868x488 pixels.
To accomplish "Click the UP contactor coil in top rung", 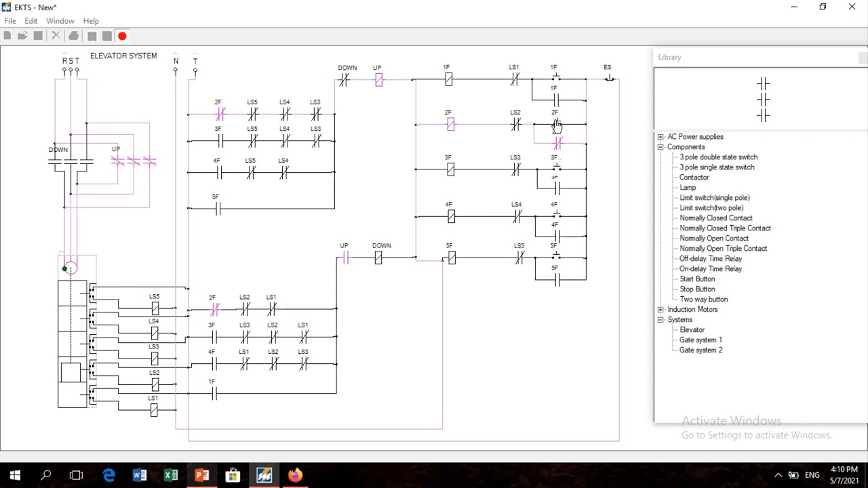I will pyautogui.click(x=378, y=80).
